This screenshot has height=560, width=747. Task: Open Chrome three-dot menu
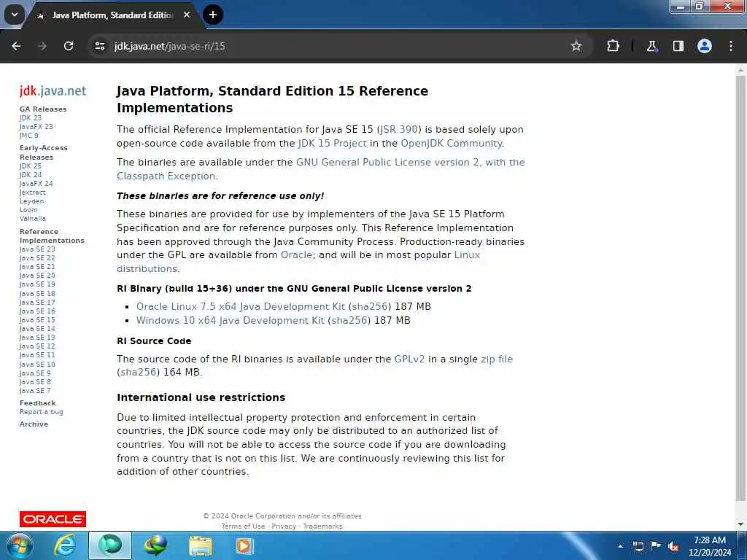[731, 46]
